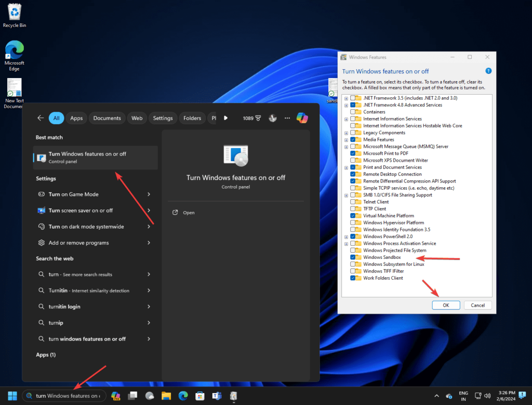Open Copilot from the taskbar
Image resolution: width=532 pixels, height=405 pixels.
[116, 396]
